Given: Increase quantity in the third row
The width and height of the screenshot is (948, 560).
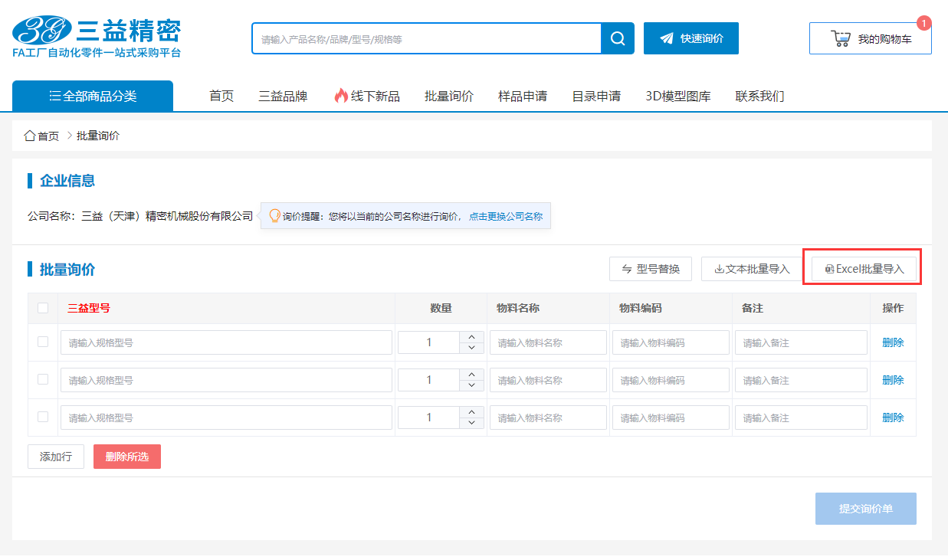Looking at the screenshot, I should point(471,412).
